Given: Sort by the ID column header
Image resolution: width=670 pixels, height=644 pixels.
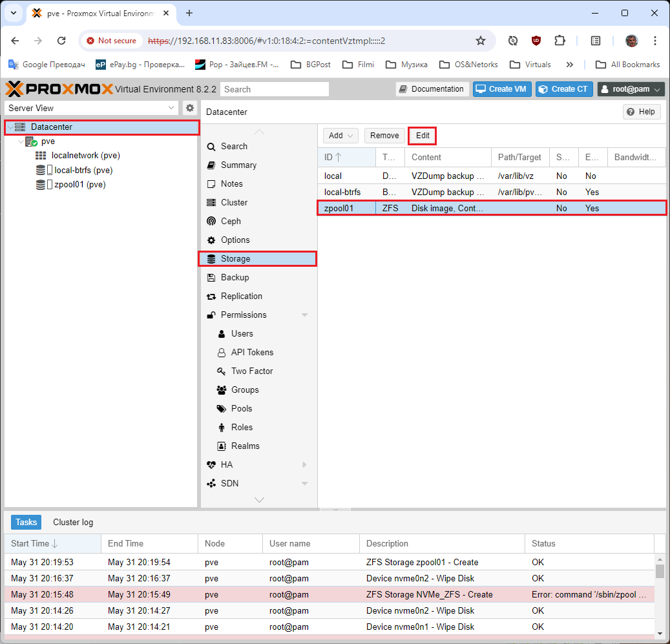Looking at the screenshot, I should click(346, 157).
